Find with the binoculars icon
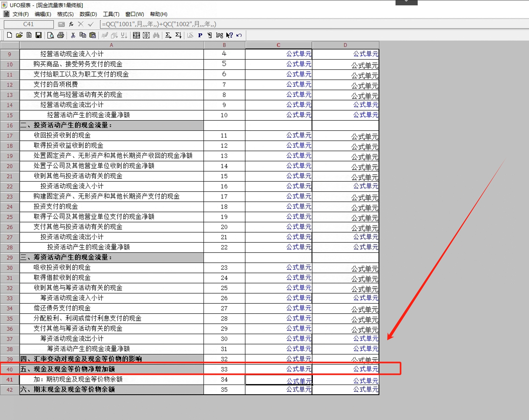The image size is (529, 420). [156, 35]
